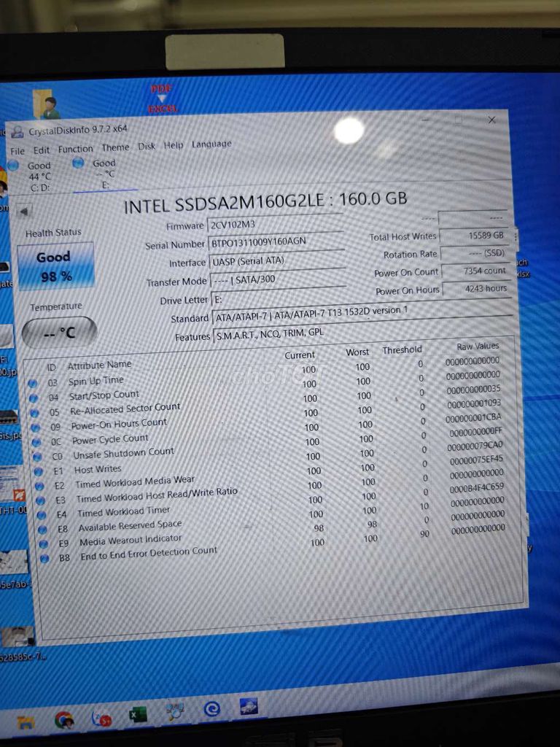Click status dot for Media Wearout Indicator
The image size is (560, 747).
click(x=43, y=543)
